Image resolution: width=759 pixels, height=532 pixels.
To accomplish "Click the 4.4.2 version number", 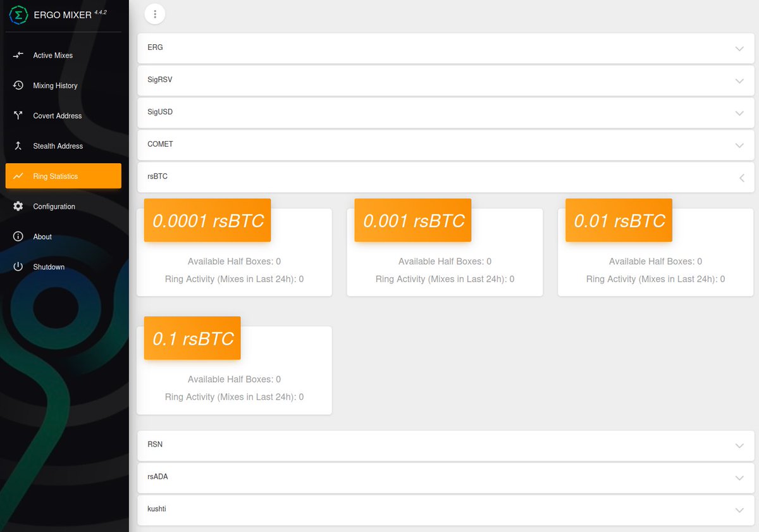I will tap(101, 11).
